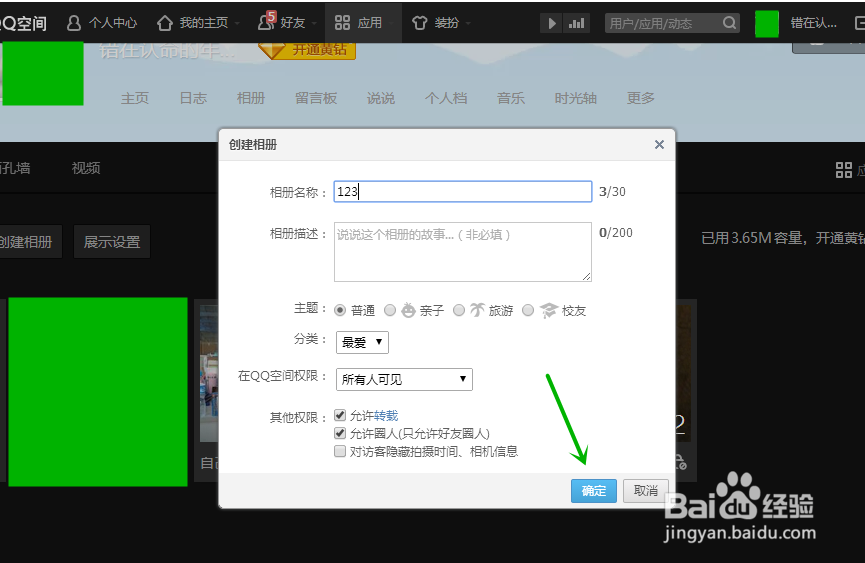Click the 取消 button

click(x=645, y=491)
